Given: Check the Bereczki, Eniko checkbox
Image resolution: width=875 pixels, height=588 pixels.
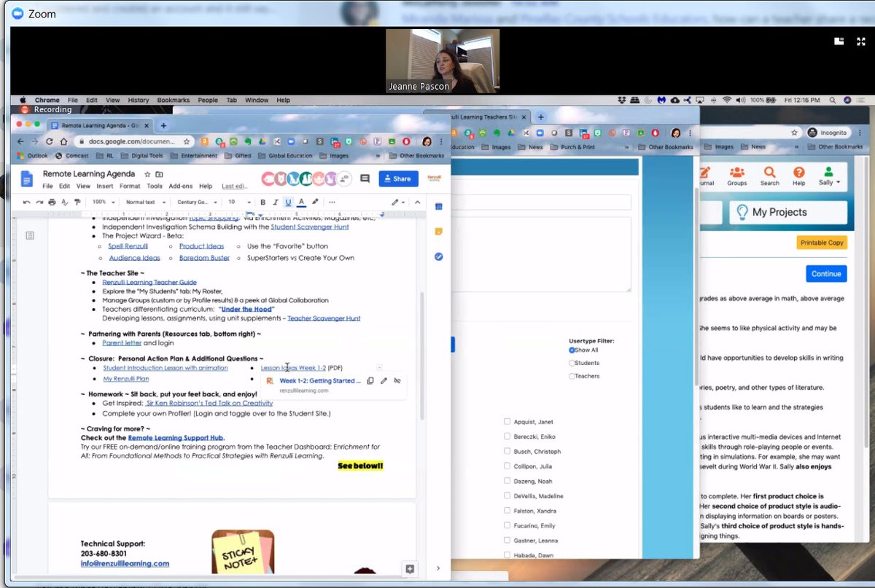Looking at the screenshot, I should click(x=507, y=436).
